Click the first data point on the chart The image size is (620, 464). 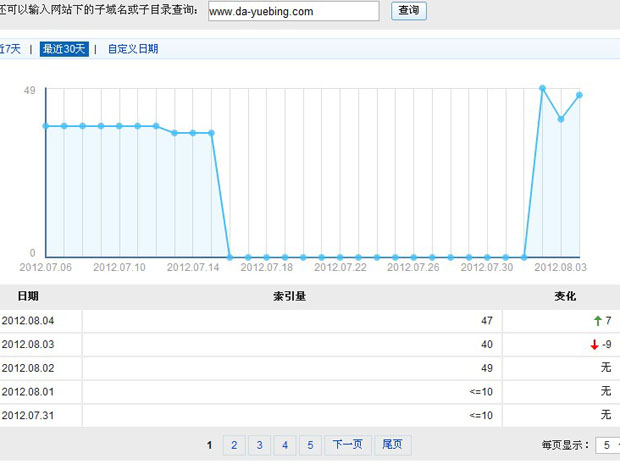[x=46, y=126]
